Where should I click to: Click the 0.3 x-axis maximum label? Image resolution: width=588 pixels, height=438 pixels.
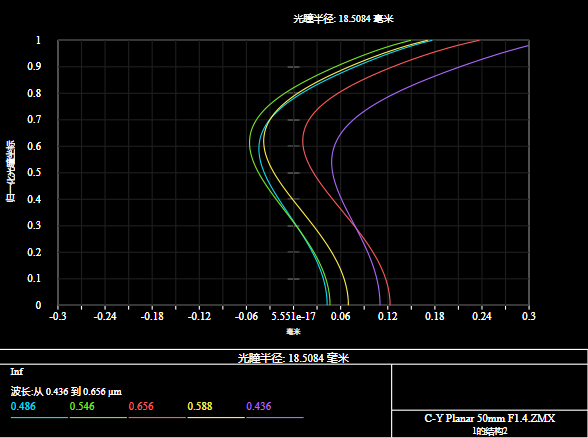(528, 316)
